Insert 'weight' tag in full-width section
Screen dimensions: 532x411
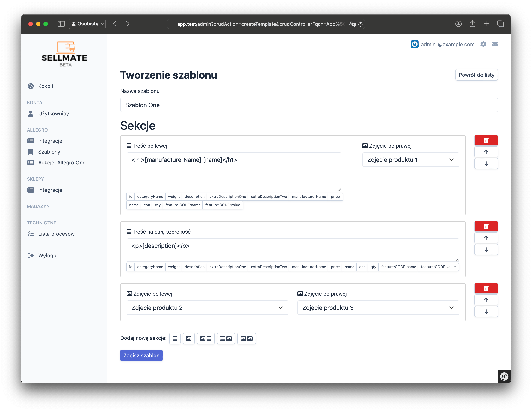click(174, 267)
